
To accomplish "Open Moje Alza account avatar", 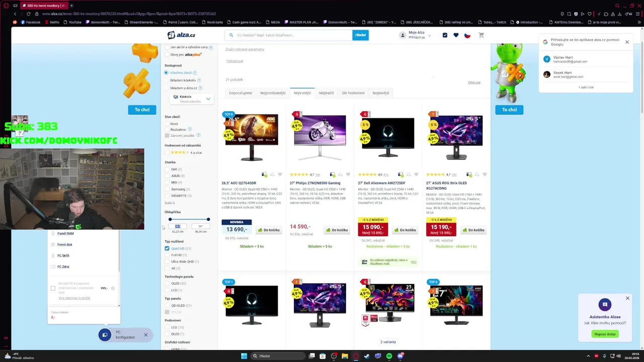I will (x=403, y=35).
